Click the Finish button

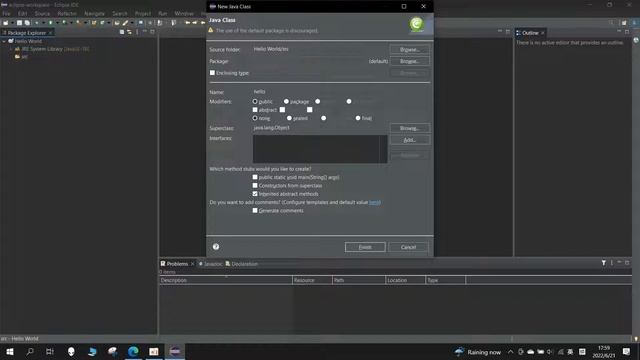point(365,247)
